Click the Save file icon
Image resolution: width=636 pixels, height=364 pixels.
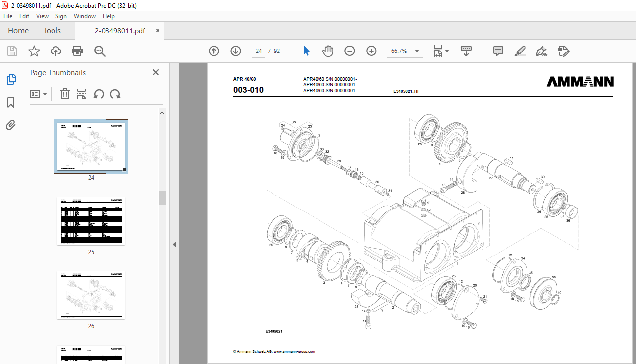pos(12,51)
